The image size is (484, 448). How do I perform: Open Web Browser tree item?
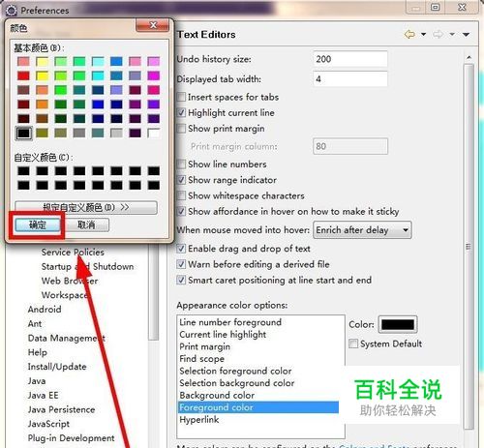pos(70,281)
